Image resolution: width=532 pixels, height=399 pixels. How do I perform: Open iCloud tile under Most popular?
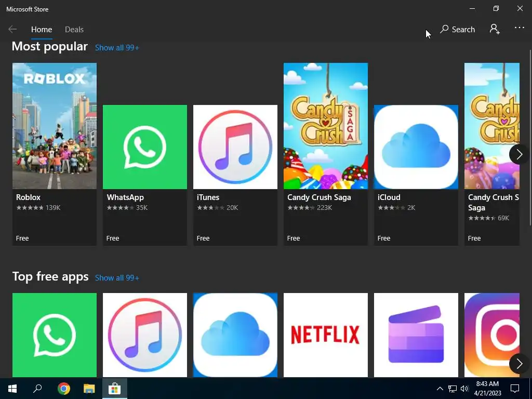click(x=416, y=175)
